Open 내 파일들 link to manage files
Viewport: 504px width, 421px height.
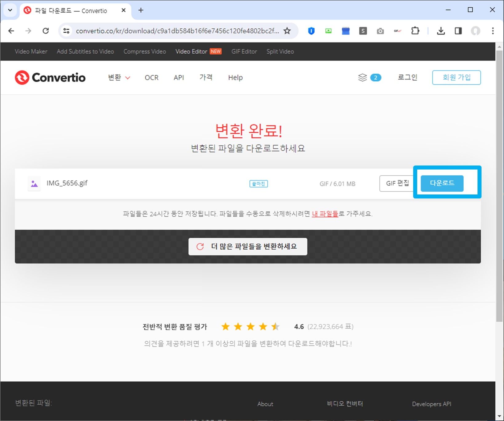pyautogui.click(x=325, y=214)
